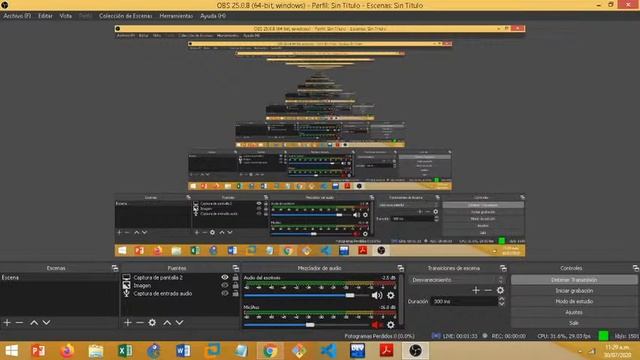Image resolution: width=640 pixels, height=360 pixels.
Task: Pop out the Escenas dock panel
Action: pyautogui.click(x=115, y=268)
